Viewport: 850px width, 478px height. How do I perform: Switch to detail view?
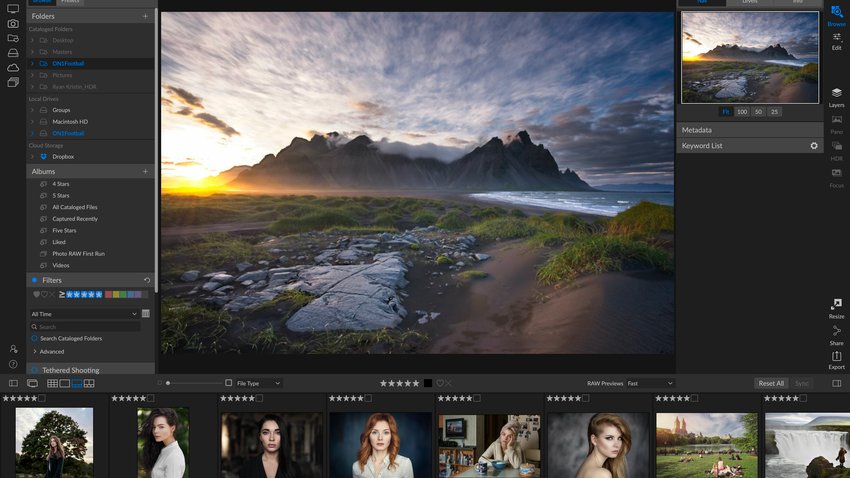65,383
